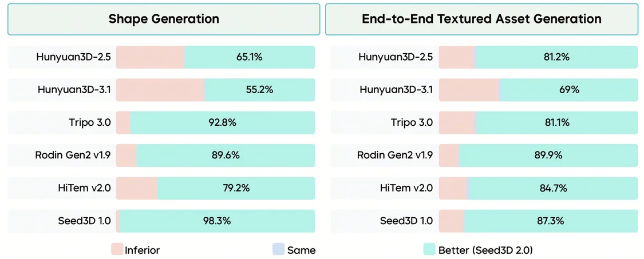The width and height of the screenshot is (644, 259).
Task: Click the 92.8% Tripo 3.0 bar
Action: pos(223,122)
